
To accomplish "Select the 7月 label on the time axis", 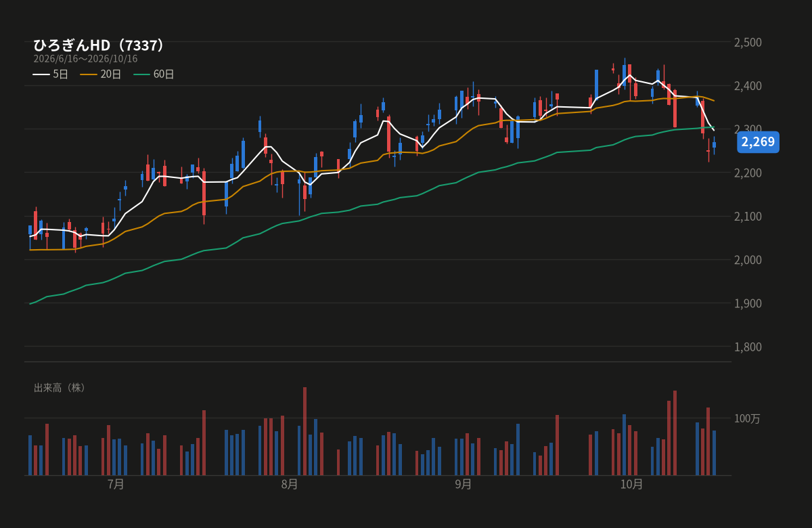I will point(116,484).
